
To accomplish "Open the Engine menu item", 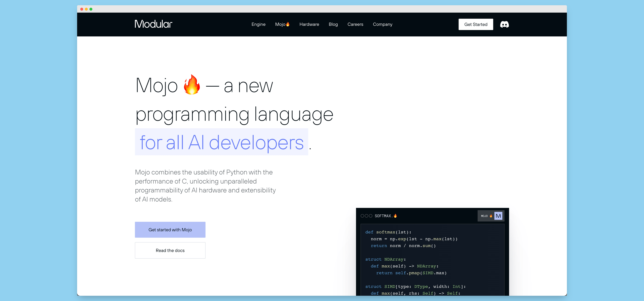I will pyautogui.click(x=258, y=24).
